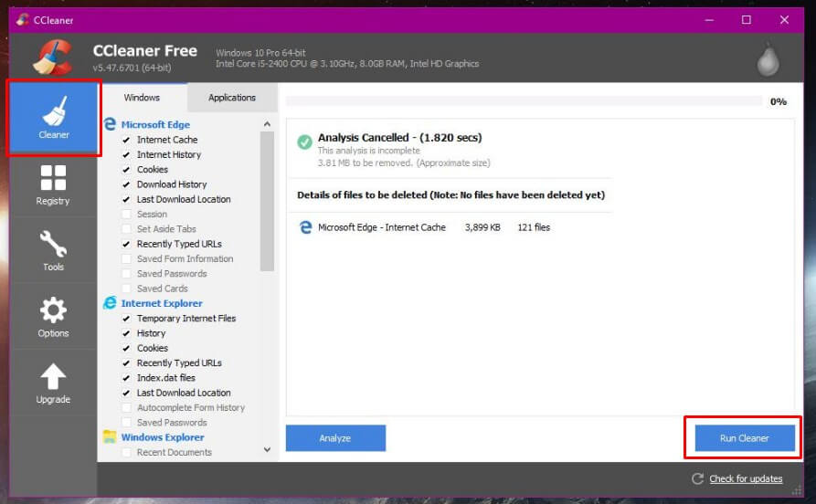Viewport: 816px width, 504px height.
Task: Click the analysis progress bar
Action: tap(525, 101)
